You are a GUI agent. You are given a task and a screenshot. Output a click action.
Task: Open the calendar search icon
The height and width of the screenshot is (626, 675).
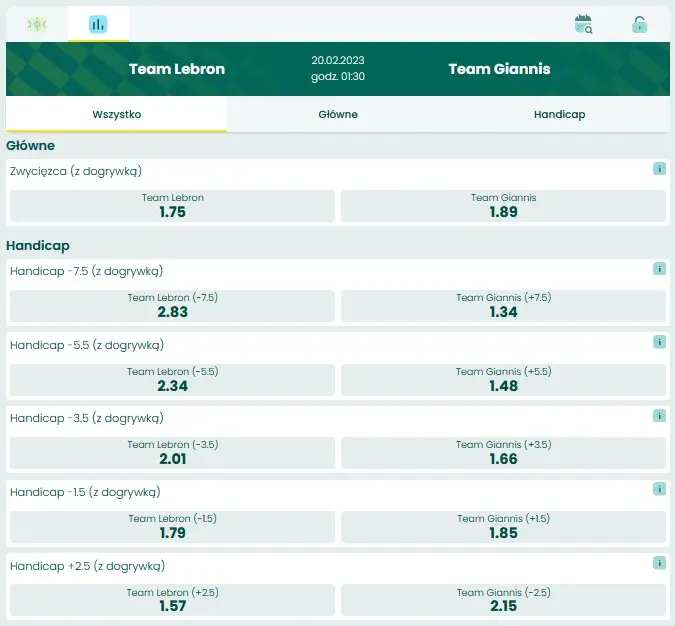click(x=584, y=25)
